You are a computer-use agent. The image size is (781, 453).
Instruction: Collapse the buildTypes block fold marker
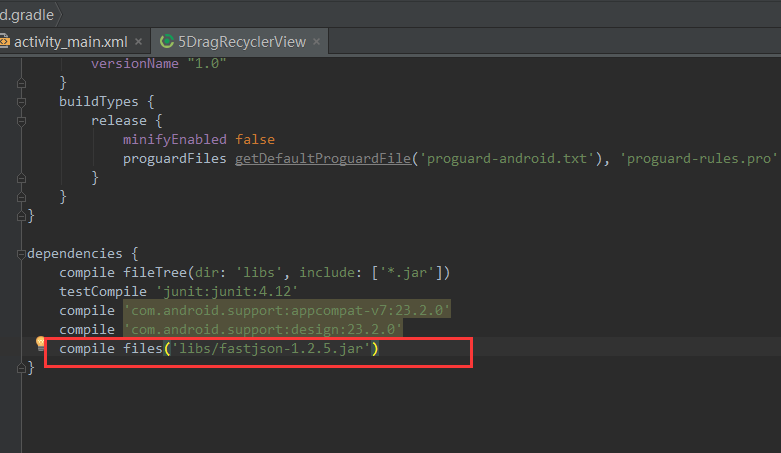click(21, 102)
